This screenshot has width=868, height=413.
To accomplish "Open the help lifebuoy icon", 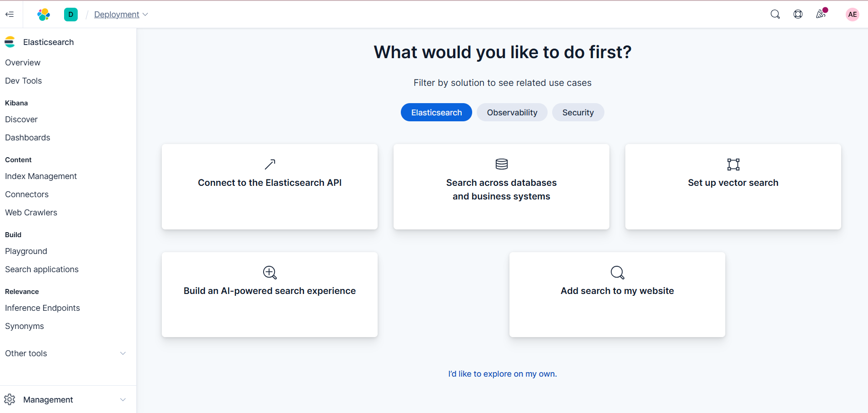I will click(798, 15).
